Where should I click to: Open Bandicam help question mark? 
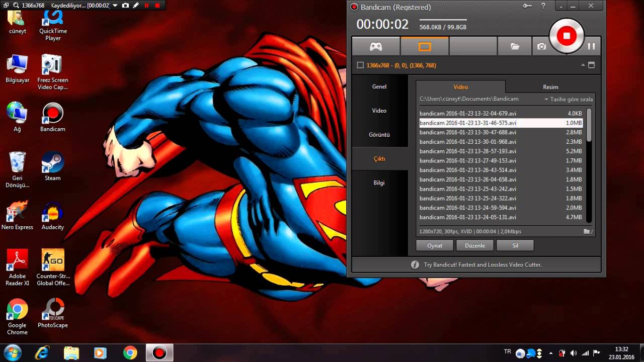tap(543, 6)
